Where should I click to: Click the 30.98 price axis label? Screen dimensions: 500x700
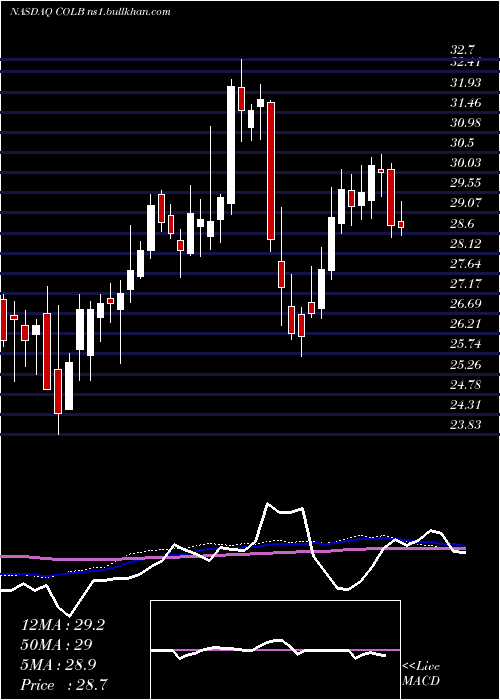[466, 123]
